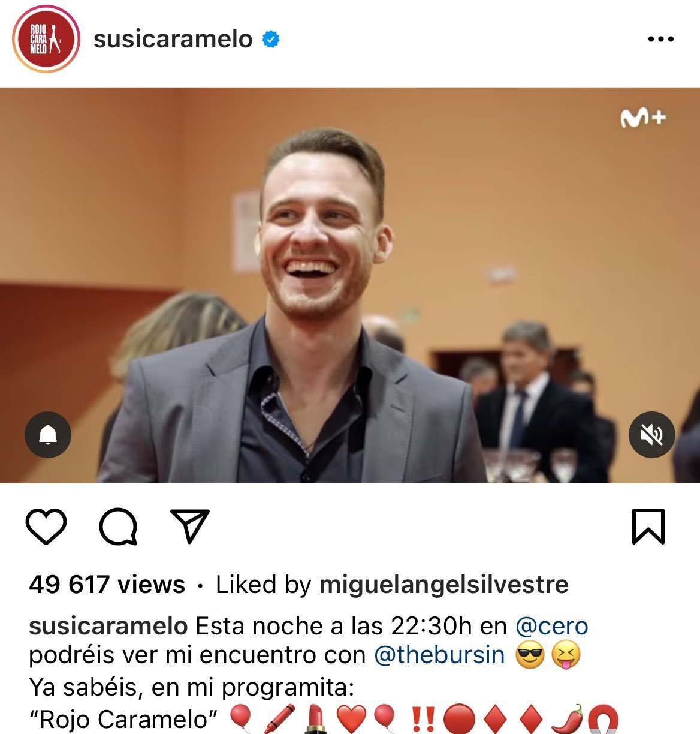The height and width of the screenshot is (734, 700).
Task: Like the post with the heart icon
Action: point(46,526)
